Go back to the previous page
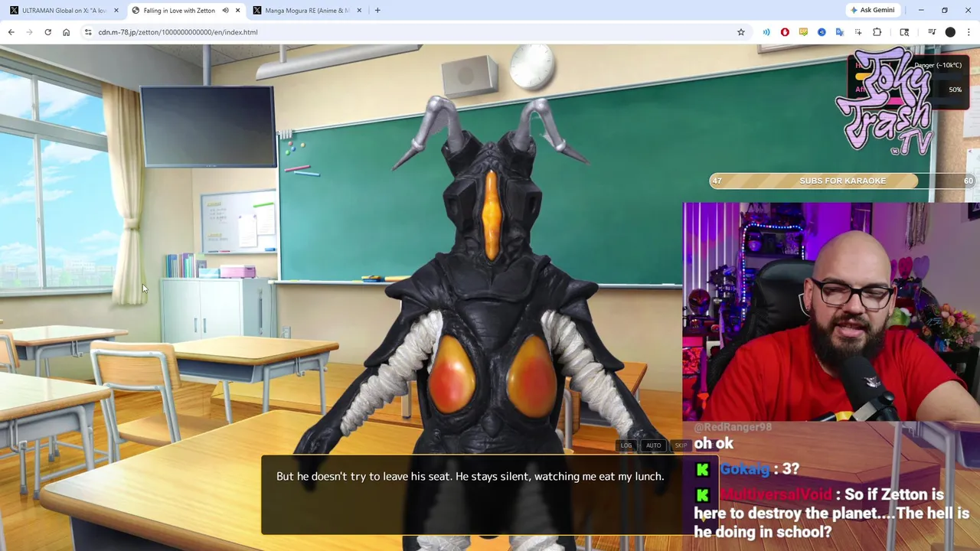 [11, 32]
